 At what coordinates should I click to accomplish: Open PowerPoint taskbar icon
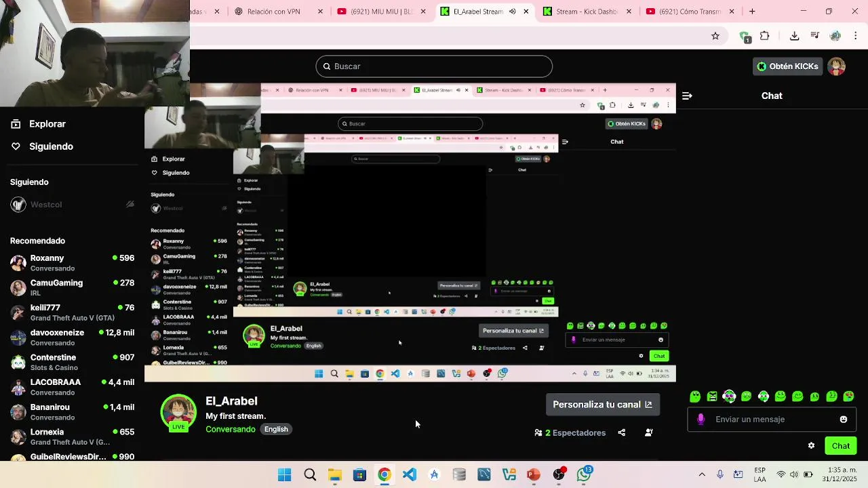[534, 474]
